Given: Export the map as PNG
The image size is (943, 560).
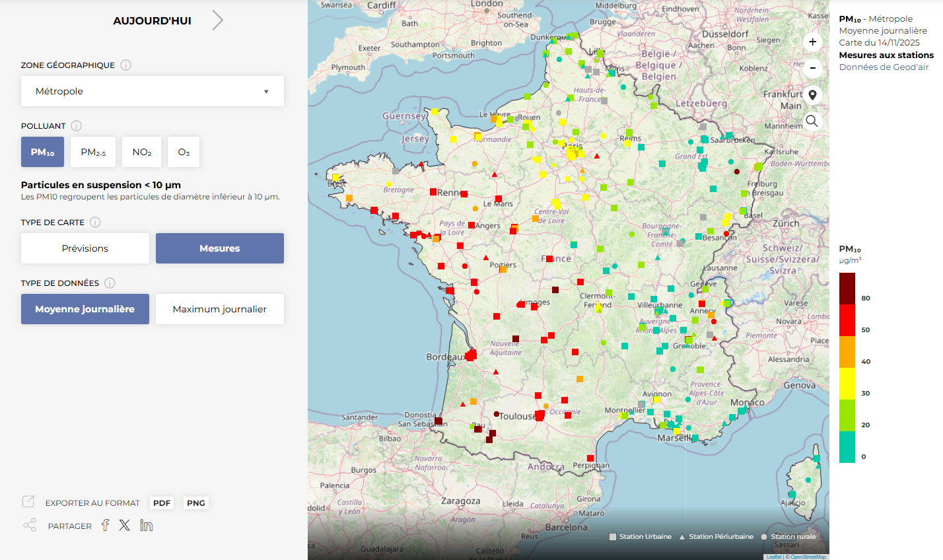Looking at the screenshot, I should (x=196, y=503).
